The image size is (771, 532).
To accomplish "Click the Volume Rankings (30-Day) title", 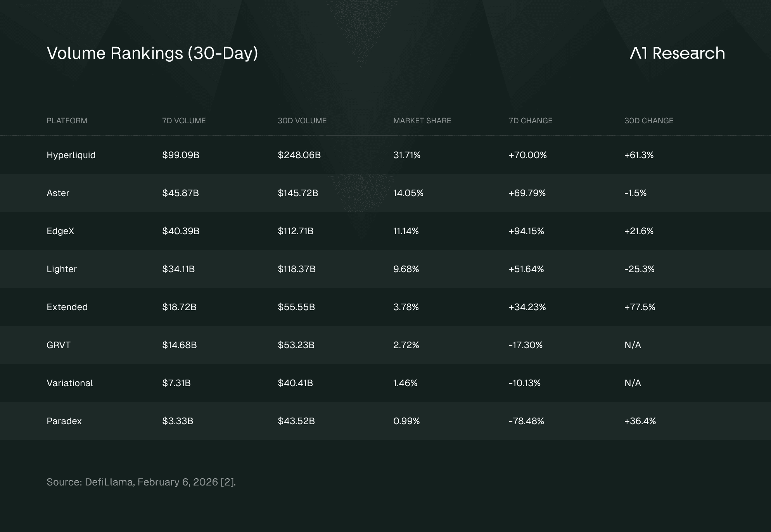I will tap(152, 53).
